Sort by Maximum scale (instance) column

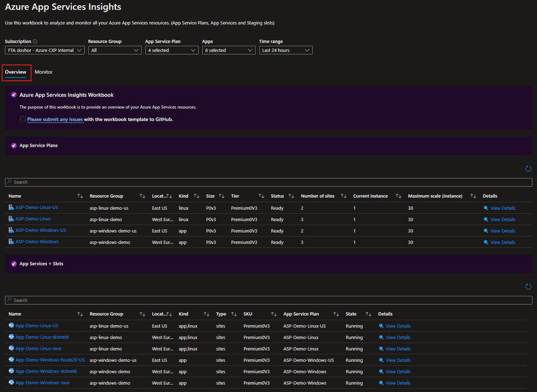pos(473,196)
